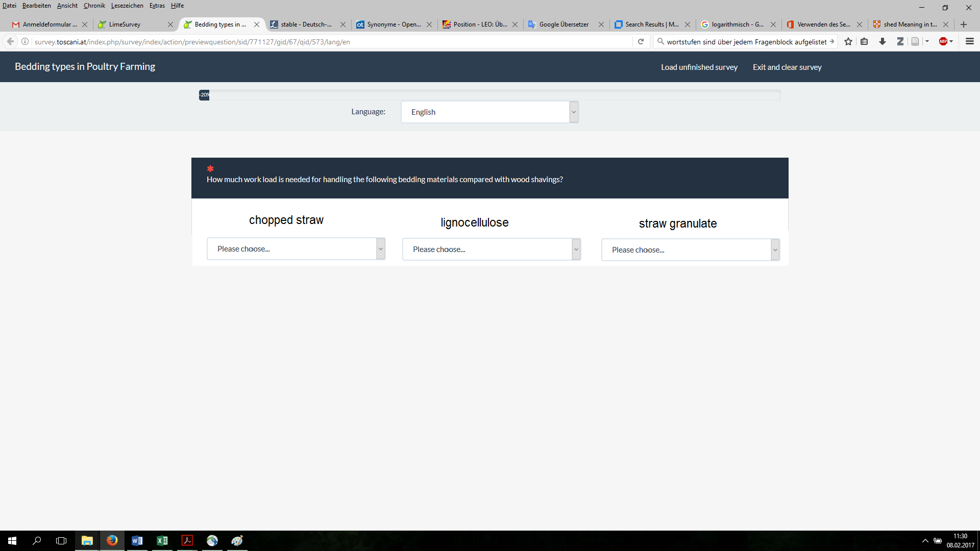Open the new tab plus button

[x=964, y=24]
